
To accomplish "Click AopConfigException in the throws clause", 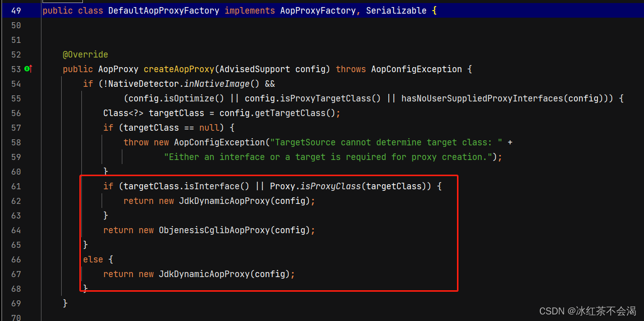I will coord(417,69).
